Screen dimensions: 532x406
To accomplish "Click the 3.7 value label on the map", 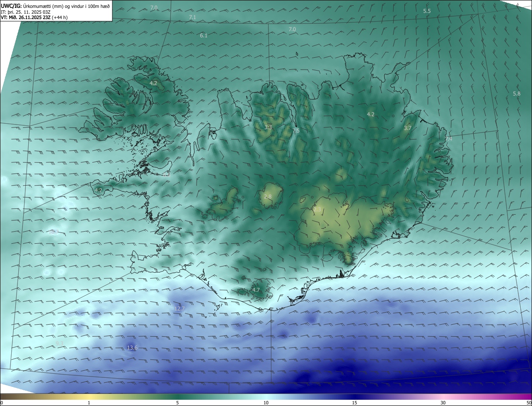I will coord(407,128).
